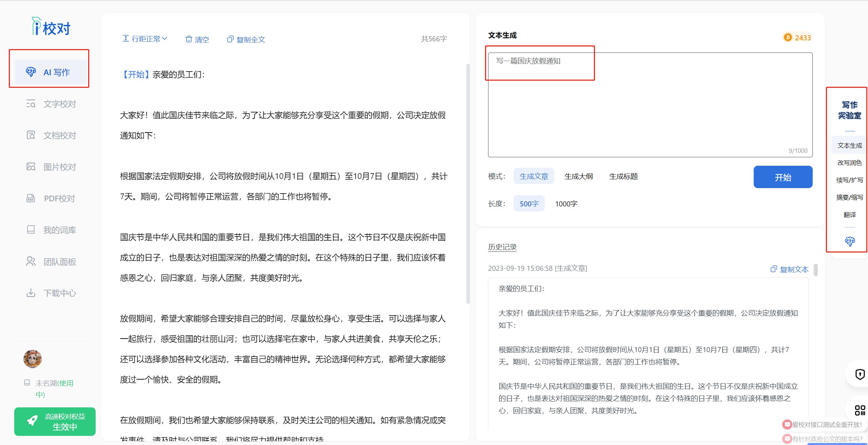The width and height of the screenshot is (868, 445).
Task: Open the 历史记录 link
Action: pos(502,247)
